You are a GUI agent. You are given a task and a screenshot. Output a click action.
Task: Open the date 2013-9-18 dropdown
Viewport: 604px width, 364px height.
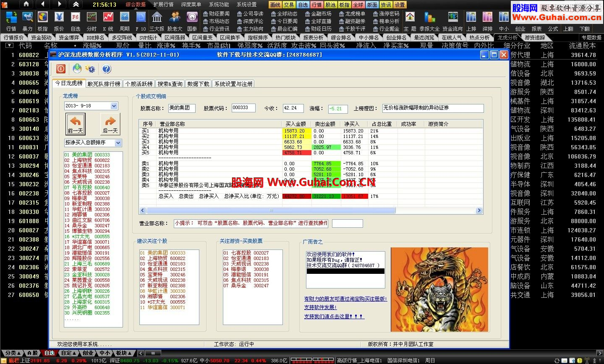(114, 106)
